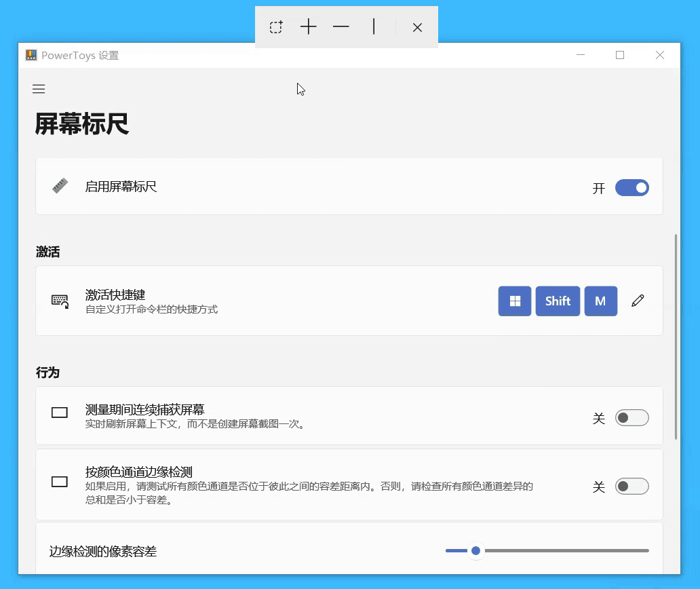The height and width of the screenshot is (589, 700).
Task: Edit the 激活快捷键 with the pencil icon
Action: [638, 301]
